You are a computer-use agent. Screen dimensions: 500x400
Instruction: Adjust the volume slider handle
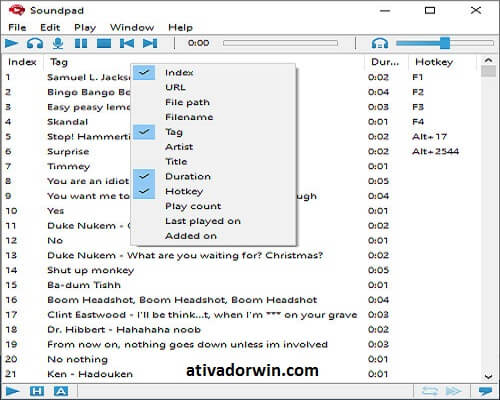click(x=445, y=43)
